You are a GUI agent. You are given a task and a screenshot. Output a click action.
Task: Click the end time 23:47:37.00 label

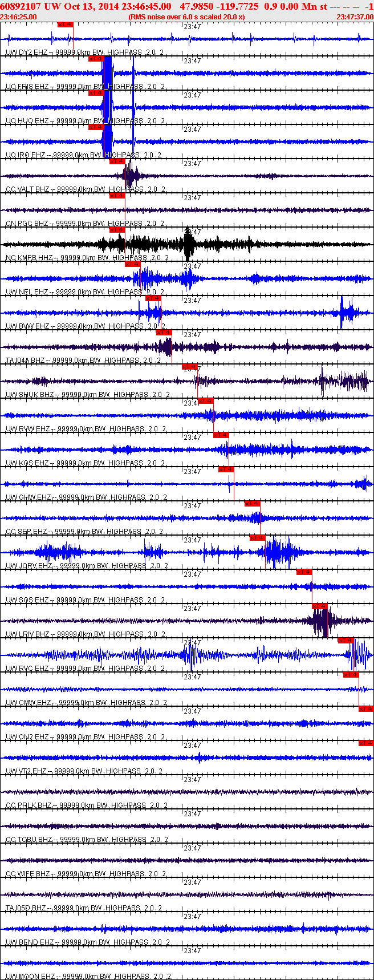pos(355,17)
